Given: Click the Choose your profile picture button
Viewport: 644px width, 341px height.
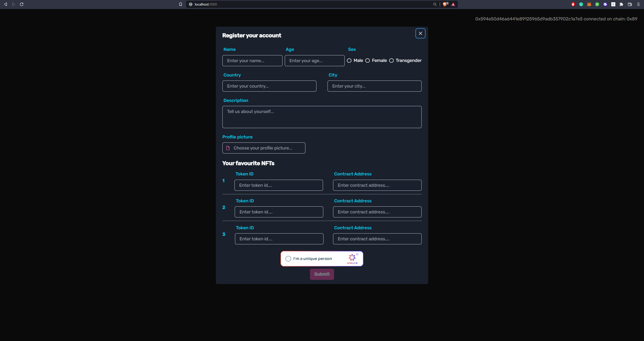Looking at the screenshot, I should [264, 148].
